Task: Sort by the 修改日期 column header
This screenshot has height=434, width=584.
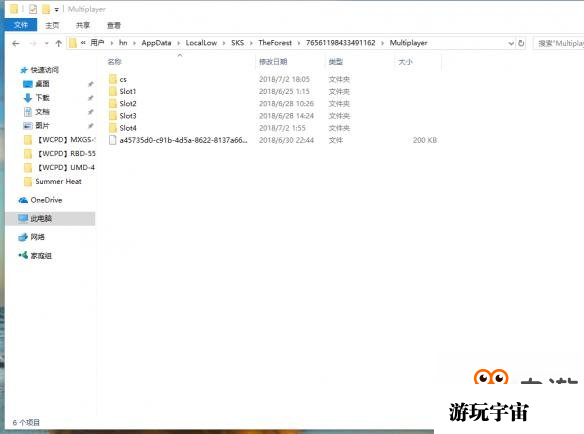Action: [273, 62]
